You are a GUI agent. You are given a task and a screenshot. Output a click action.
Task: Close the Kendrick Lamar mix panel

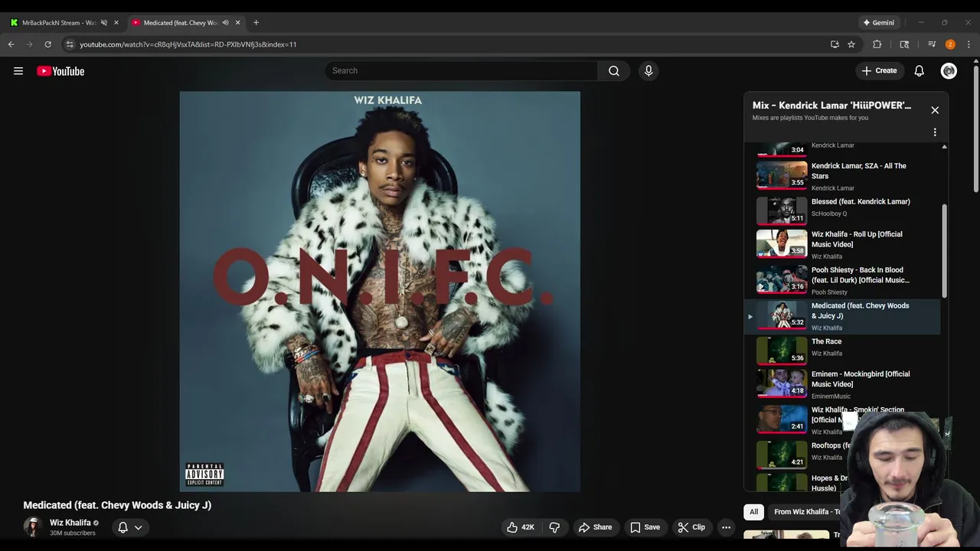pyautogui.click(x=935, y=110)
